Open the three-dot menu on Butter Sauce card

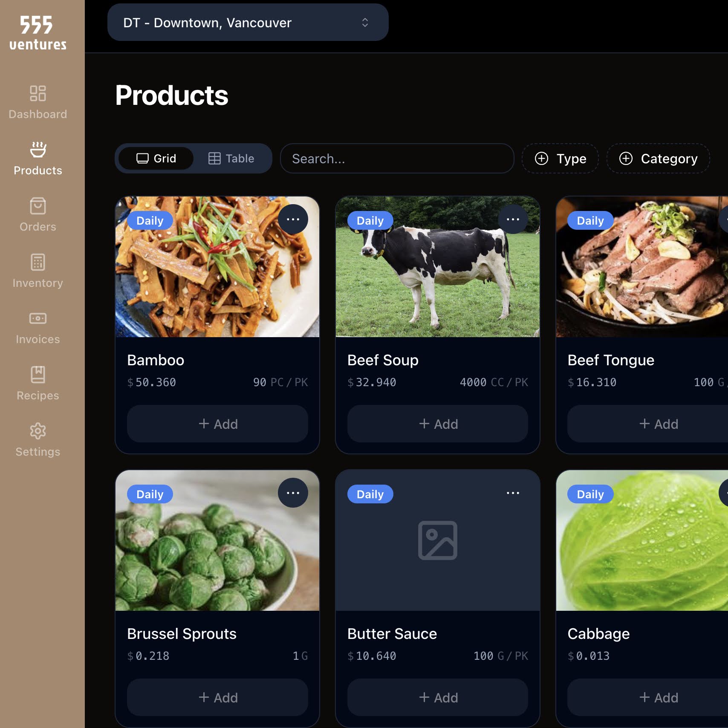pos(513,493)
